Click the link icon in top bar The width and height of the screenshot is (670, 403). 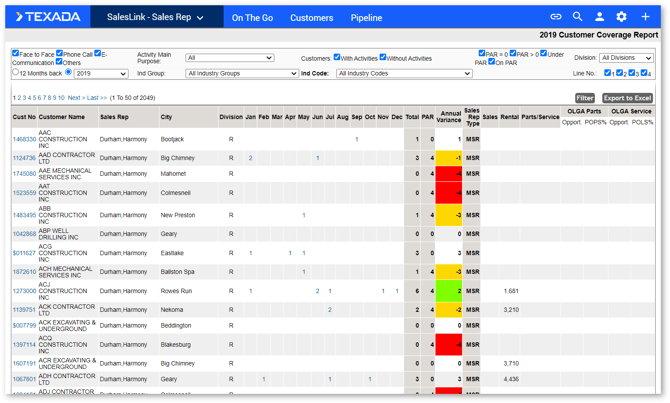[x=556, y=17]
